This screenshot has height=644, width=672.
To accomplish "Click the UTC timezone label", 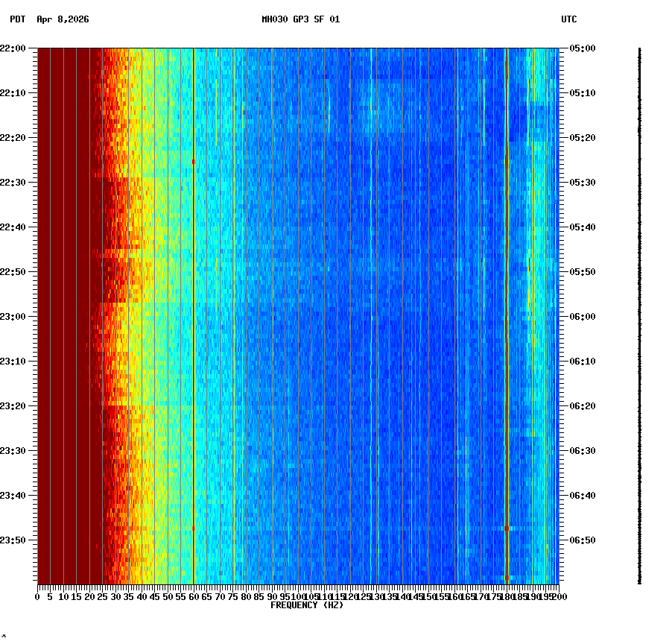I will 570,21.
